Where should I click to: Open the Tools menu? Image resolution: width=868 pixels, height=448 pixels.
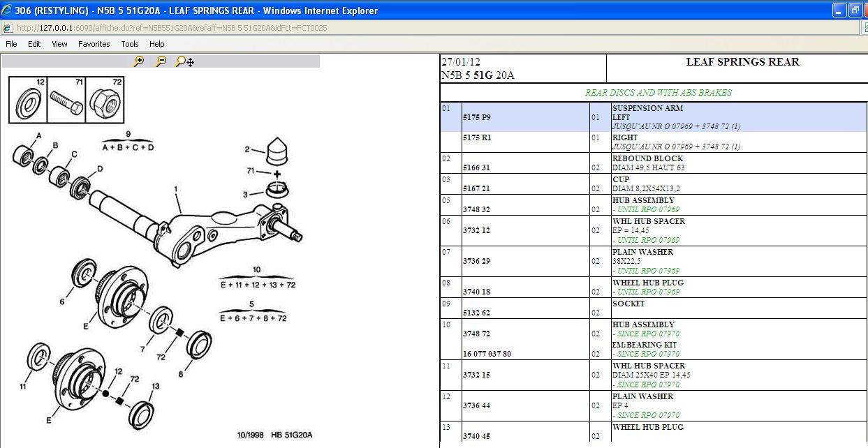[x=130, y=44]
